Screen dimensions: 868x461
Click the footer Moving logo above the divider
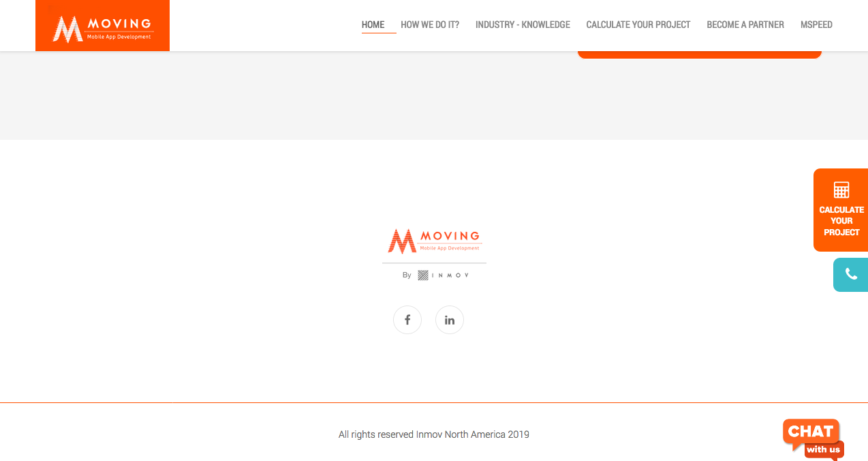pos(434,241)
